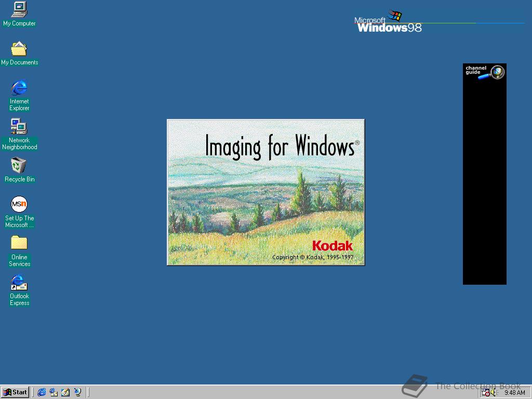The image size is (532, 399).
Task: Launch Outlook Express from Quick Launch
Action: pyautogui.click(x=54, y=392)
